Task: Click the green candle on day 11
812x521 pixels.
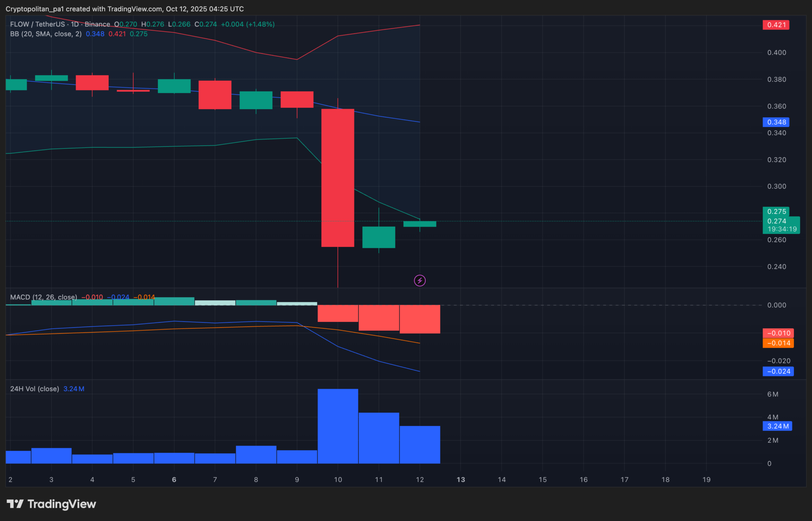Action: tap(379, 237)
